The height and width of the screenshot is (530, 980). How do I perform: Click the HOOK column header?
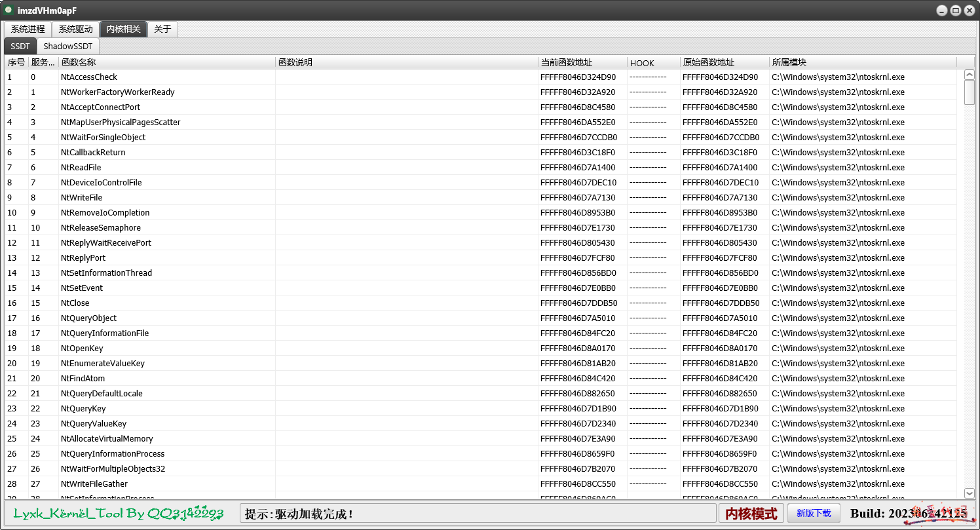point(653,63)
